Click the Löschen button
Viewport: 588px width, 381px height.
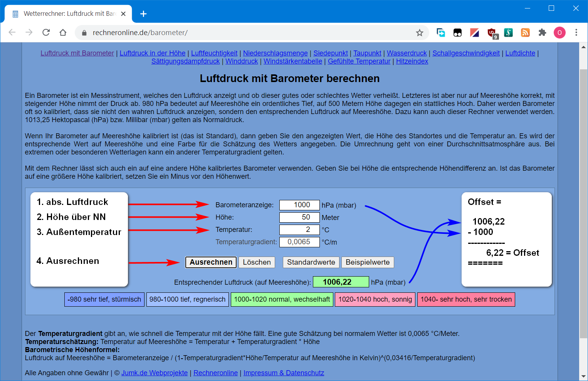[x=257, y=262]
